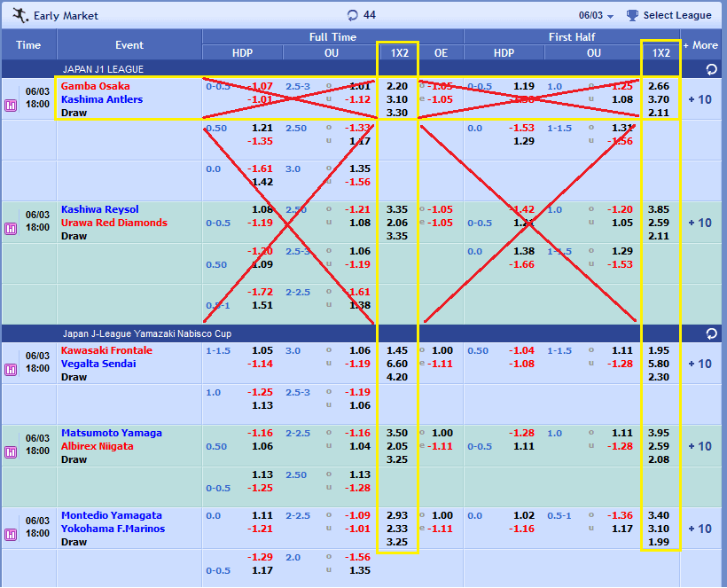Open the 06/03 date dropdown

tap(596, 16)
